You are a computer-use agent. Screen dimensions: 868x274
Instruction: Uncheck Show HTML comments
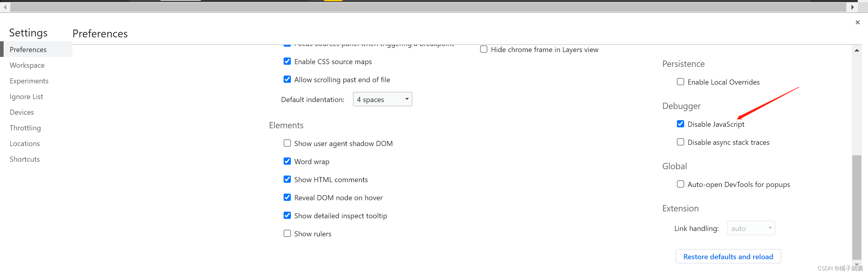(x=287, y=179)
